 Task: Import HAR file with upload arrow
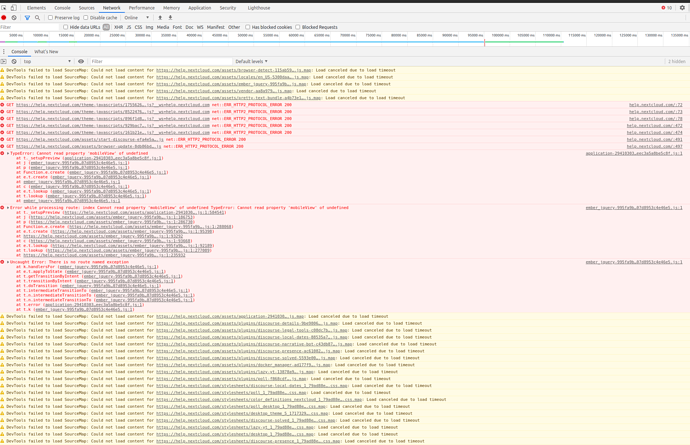(x=160, y=18)
